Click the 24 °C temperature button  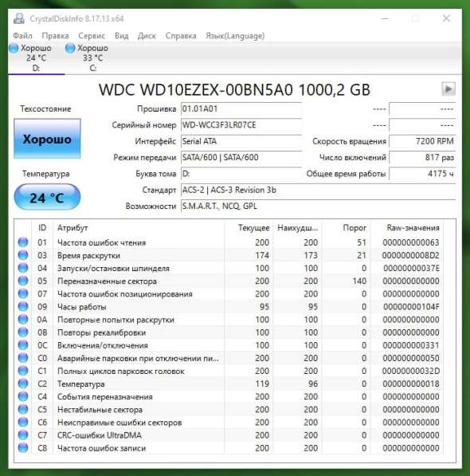47,197
